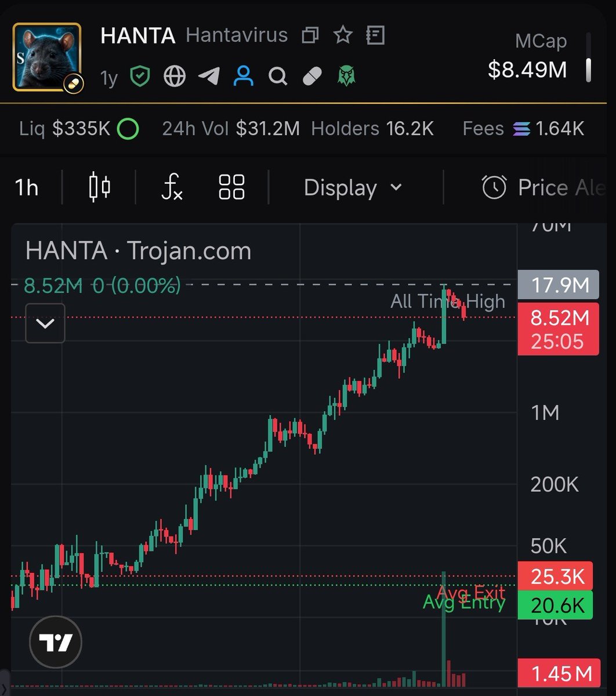Tap the 1M price axis label
This screenshot has width=616, height=696.
point(545,413)
